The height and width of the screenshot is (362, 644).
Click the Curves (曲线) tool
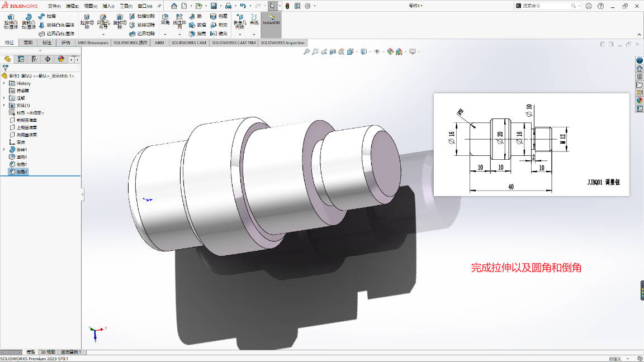point(254,20)
